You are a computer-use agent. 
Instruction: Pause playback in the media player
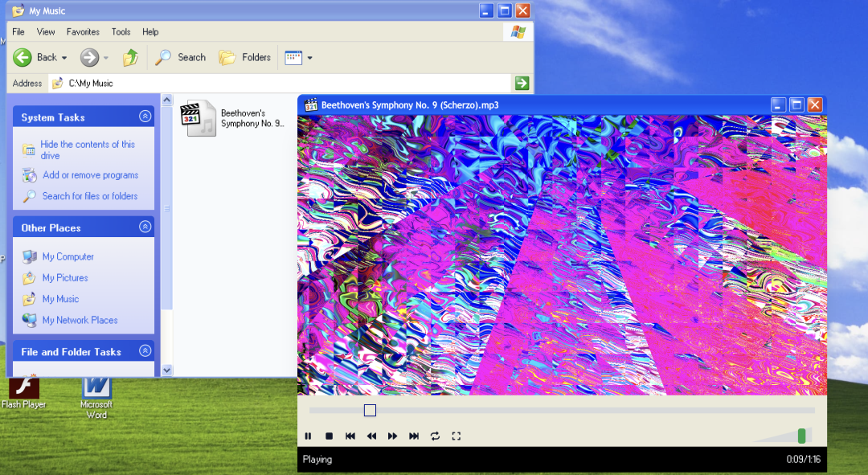pos(309,436)
